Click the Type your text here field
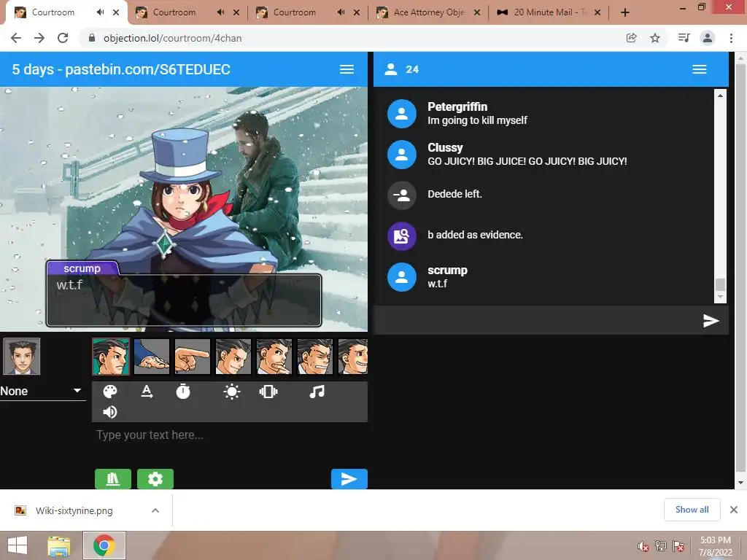Screen dimensions: 747x560 point(230,435)
